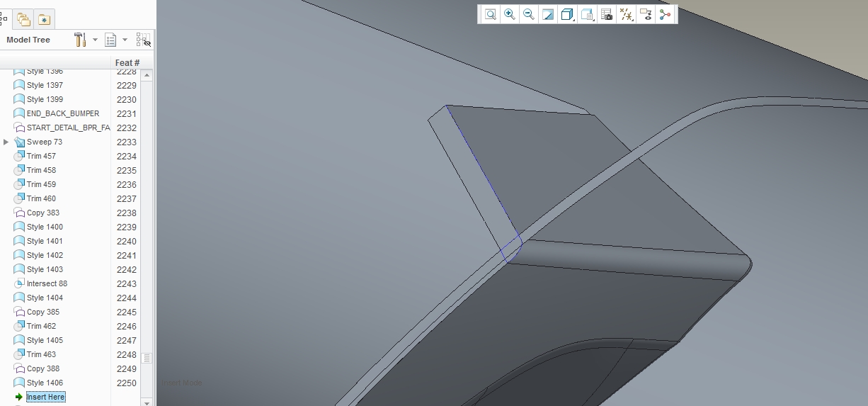This screenshot has width=868, height=406.
Task: Toggle the Spin Center icon
Action: click(x=665, y=14)
